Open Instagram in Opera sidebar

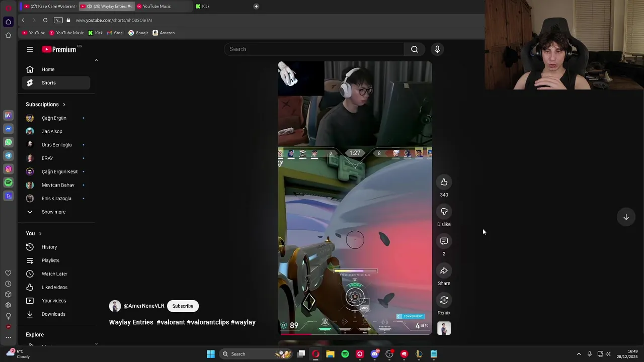click(x=8, y=169)
